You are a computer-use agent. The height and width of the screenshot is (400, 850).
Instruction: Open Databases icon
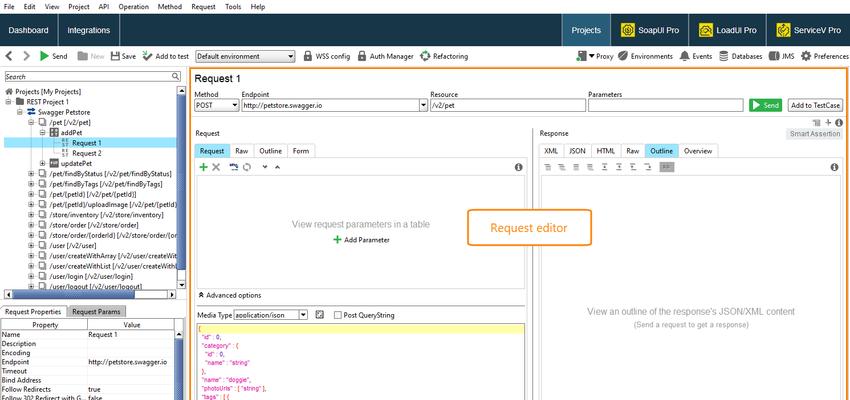(x=724, y=56)
